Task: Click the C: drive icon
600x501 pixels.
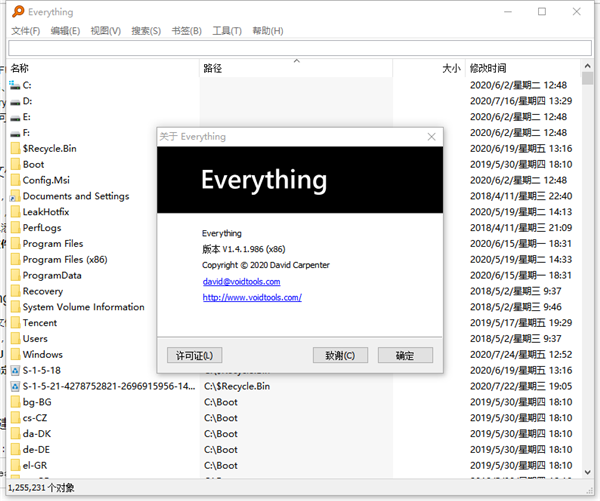Action: coord(15,85)
